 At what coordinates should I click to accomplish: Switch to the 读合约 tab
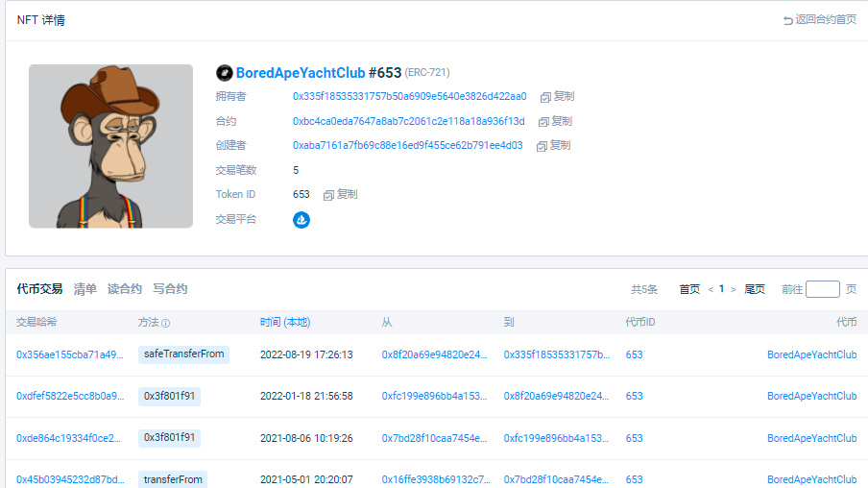point(125,288)
